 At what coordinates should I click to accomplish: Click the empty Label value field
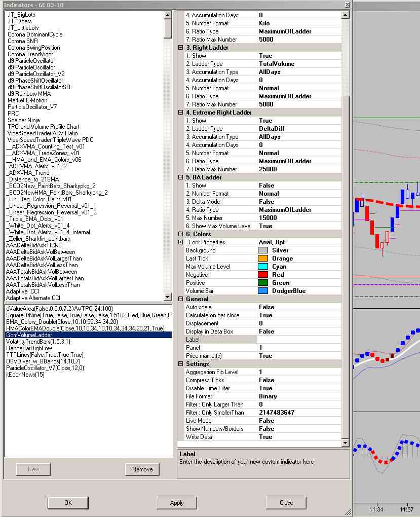[299, 340]
